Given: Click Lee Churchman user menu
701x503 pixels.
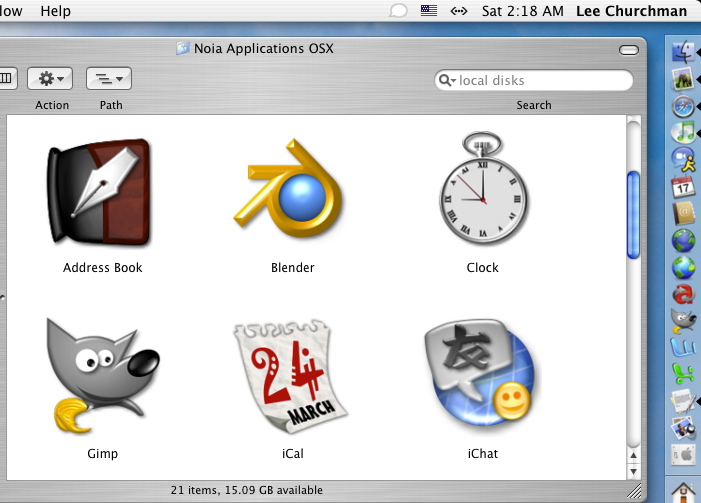Looking at the screenshot, I should coord(631,11).
